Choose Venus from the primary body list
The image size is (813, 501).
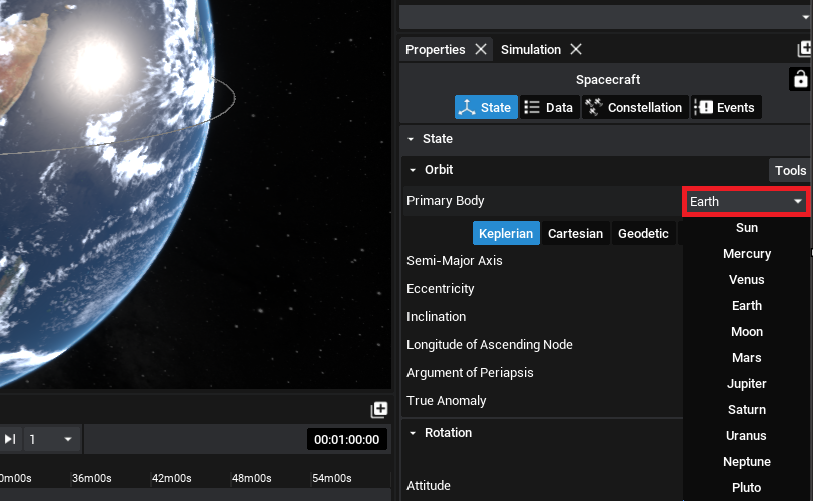pos(747,280)
